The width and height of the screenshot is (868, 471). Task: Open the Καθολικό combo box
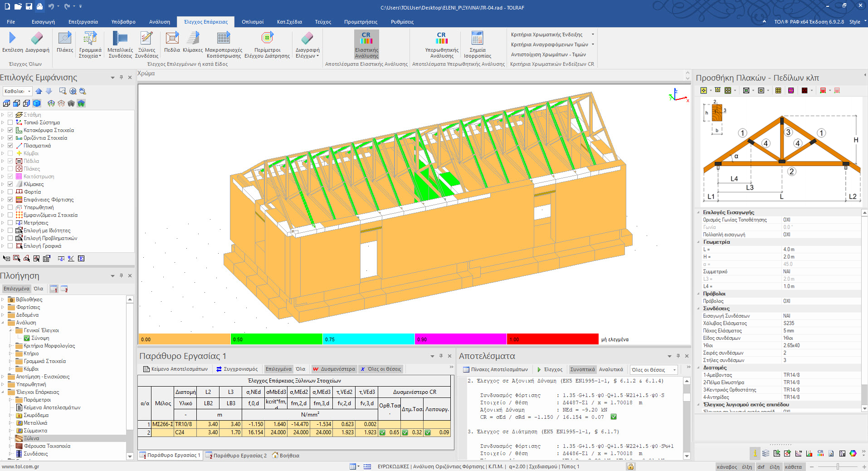[18, 91]
